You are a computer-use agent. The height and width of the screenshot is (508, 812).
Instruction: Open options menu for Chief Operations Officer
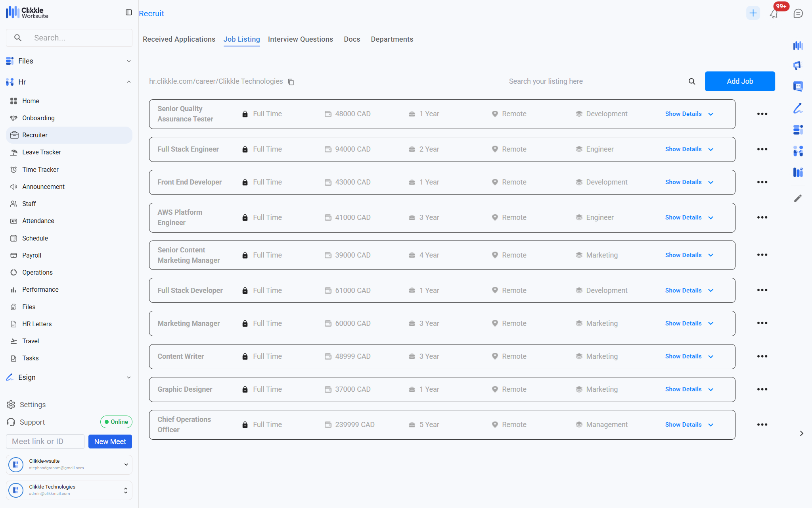762,425
